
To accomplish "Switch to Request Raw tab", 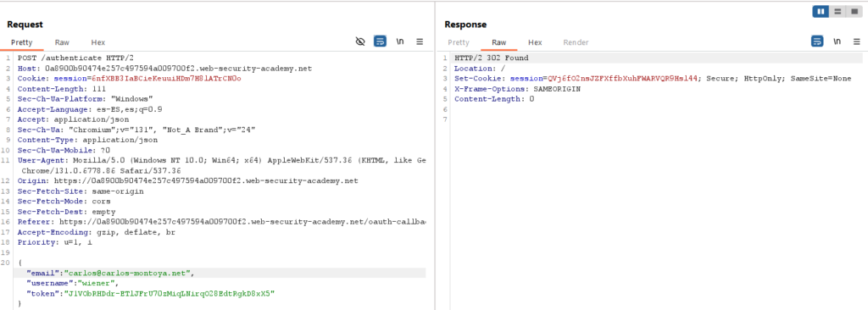I will coord(62,42).
